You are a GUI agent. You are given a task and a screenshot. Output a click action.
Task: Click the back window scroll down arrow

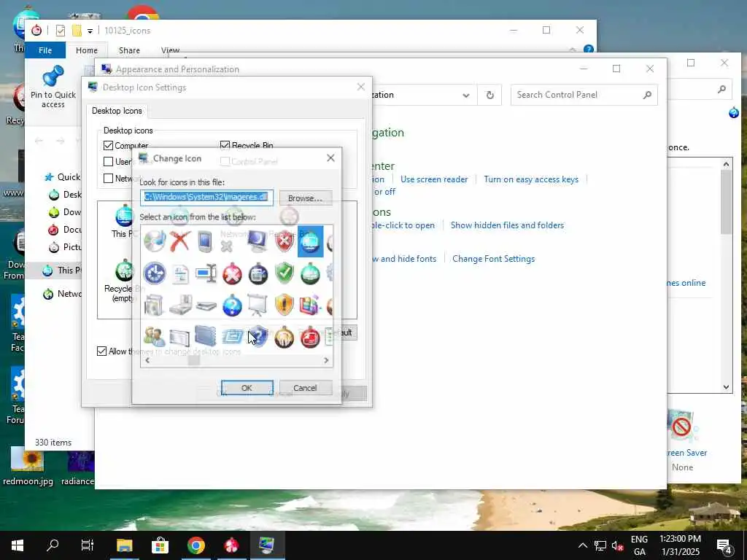point(726,387)
